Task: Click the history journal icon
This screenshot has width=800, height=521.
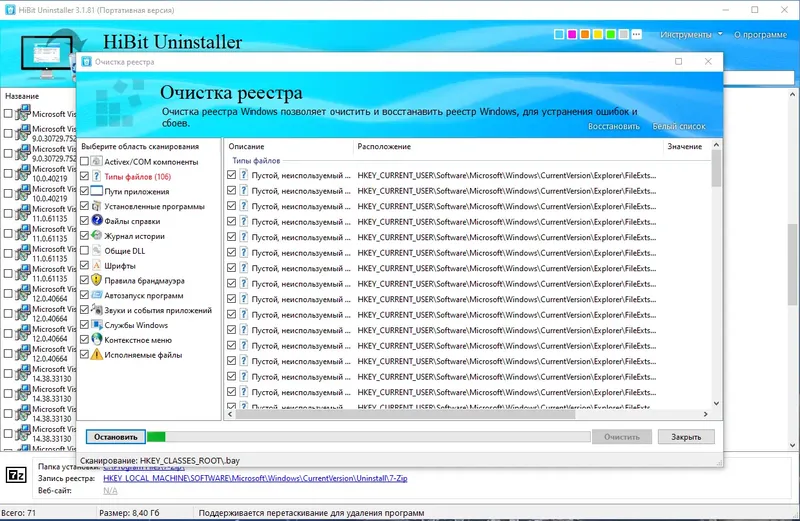Action: coord(96,235)
